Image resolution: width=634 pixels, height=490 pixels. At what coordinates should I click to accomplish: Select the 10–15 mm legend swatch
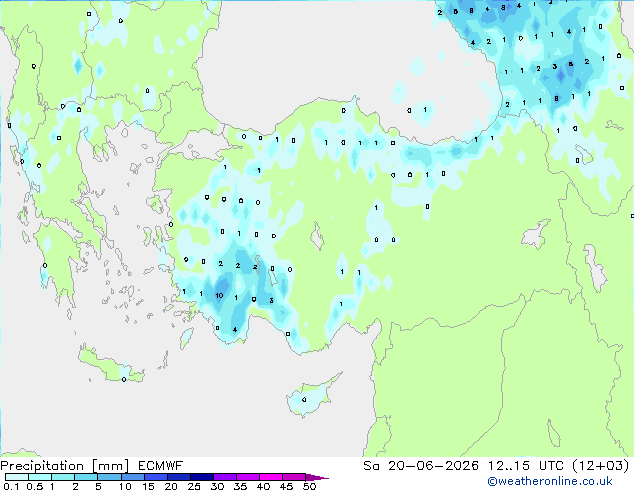click(133, 477)
